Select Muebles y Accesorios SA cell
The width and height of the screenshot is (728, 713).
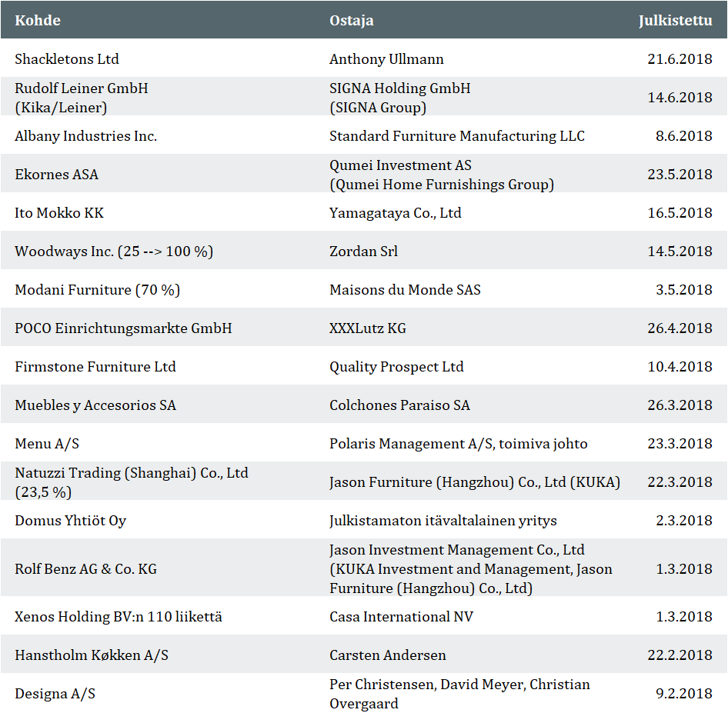[x=95, y=405]
